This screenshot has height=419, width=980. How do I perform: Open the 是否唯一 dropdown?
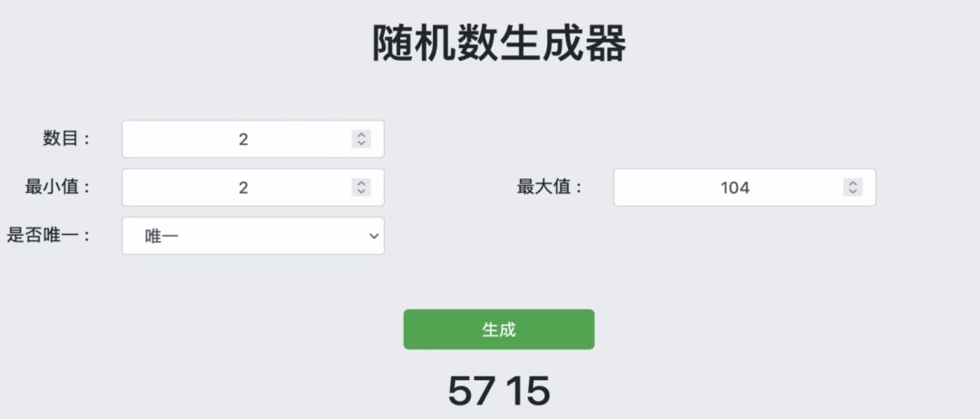[252, 236]
